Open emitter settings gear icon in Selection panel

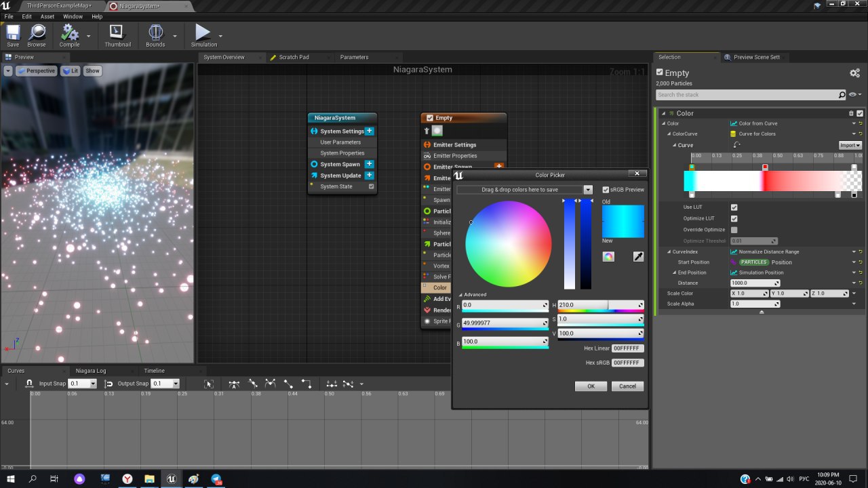coord(854,73)
